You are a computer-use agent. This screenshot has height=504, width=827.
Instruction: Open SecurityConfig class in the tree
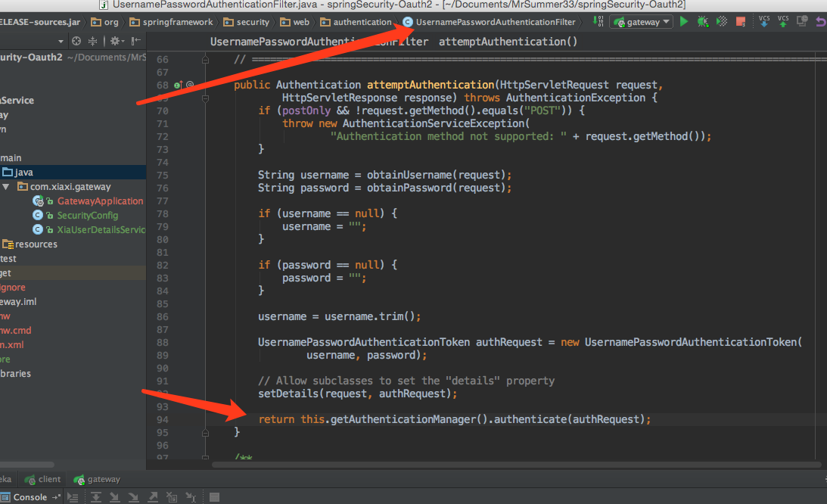click(x=88, y=216)
